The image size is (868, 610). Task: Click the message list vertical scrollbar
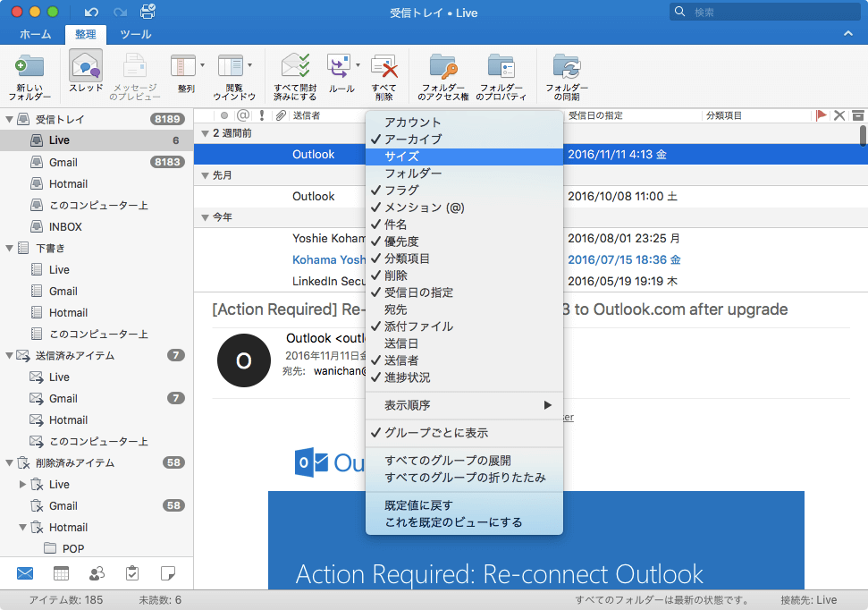pos(863,136)
